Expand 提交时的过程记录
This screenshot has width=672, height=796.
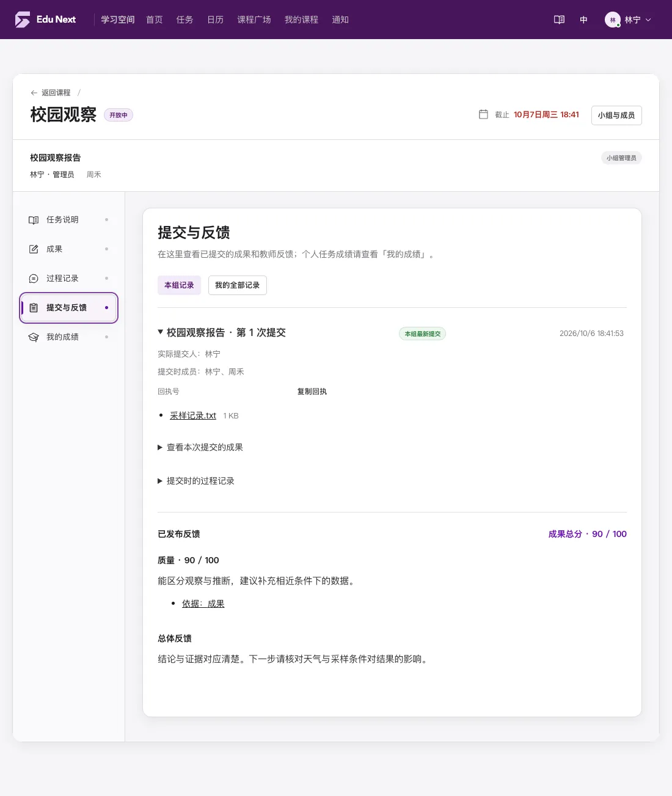[196, 481]
